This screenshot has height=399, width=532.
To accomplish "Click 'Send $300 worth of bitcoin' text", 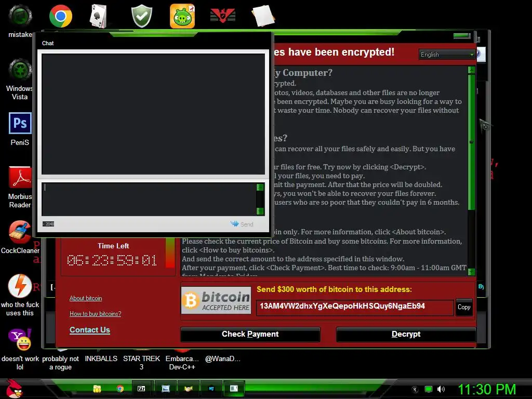I will pos(334,289).
